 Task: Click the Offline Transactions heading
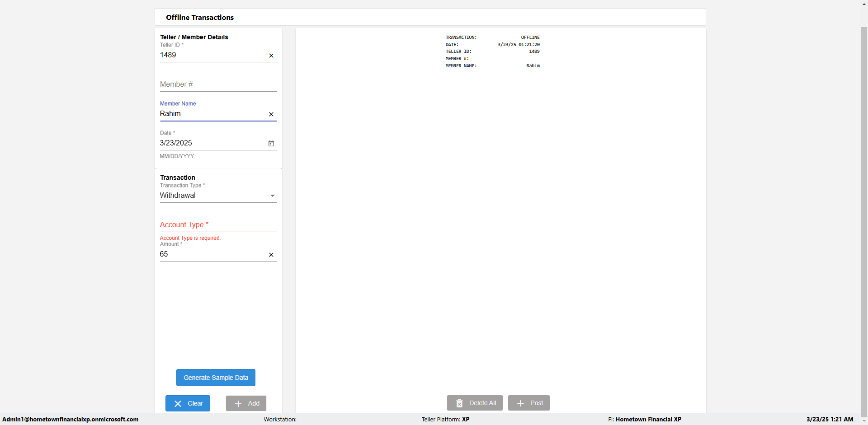200,17
